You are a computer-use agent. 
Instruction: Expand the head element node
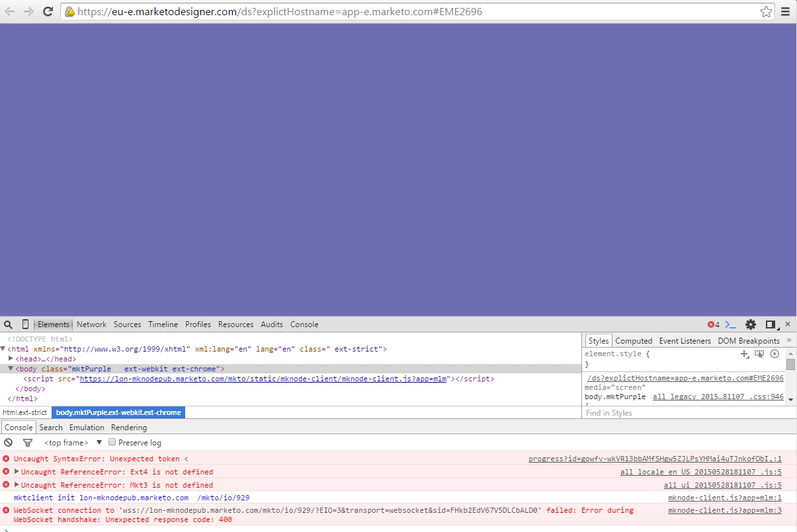[x=11, y=358]
